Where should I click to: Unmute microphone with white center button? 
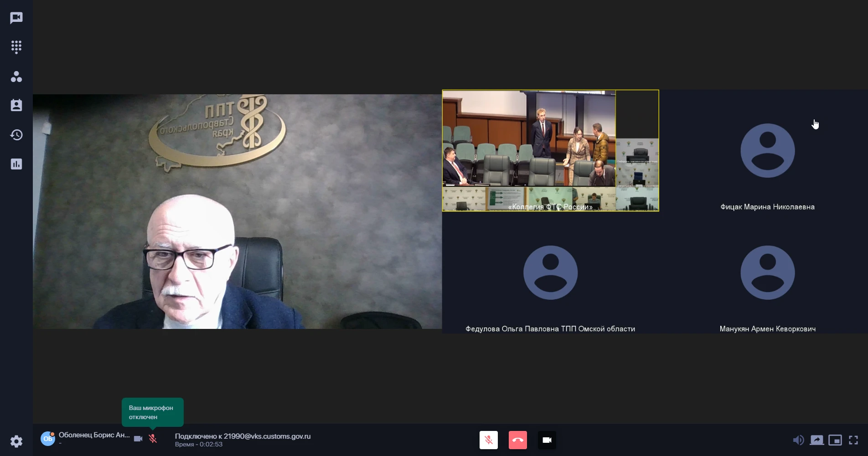(x=489, y=440)
